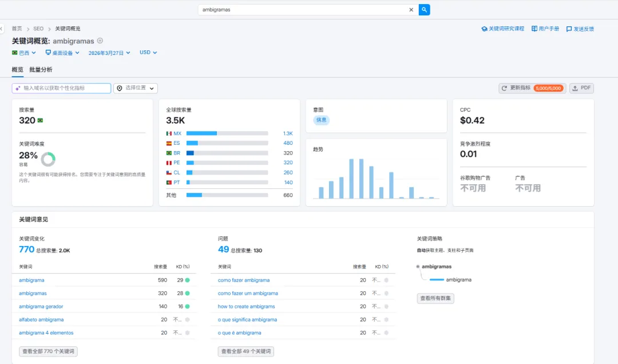
Task: Open the ambigramas keyword link in table
Action: pos(33,293)
